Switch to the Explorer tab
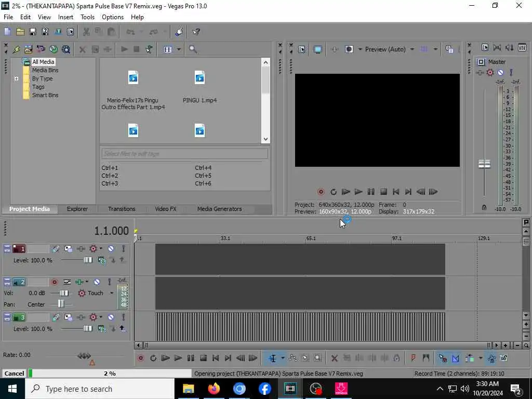This screenshot has height=399, width=532. pyautogui.click(x=77, y=209)
